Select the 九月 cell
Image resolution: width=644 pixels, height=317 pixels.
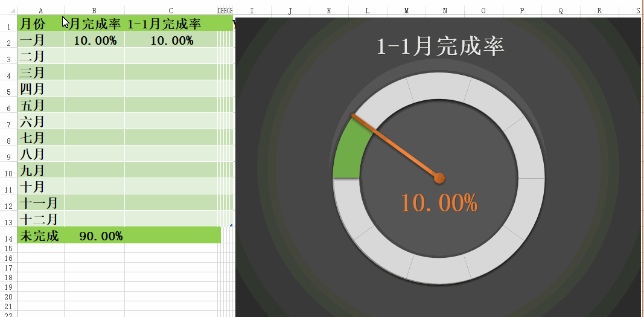click(40, 170)
